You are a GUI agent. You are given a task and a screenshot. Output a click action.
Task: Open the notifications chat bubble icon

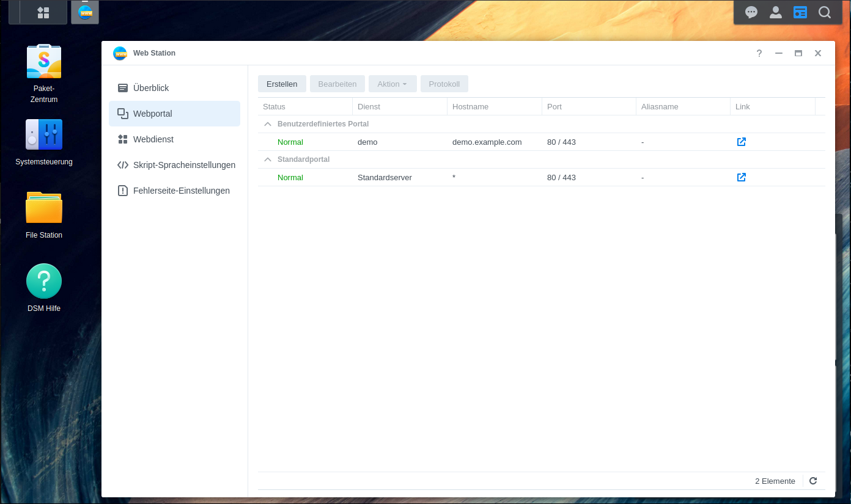(751, 12)
